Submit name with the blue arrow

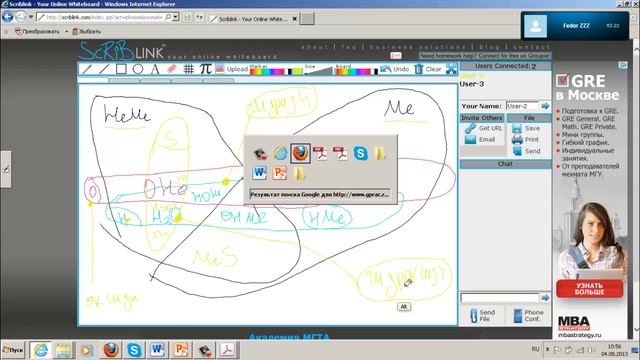(545, 106)
